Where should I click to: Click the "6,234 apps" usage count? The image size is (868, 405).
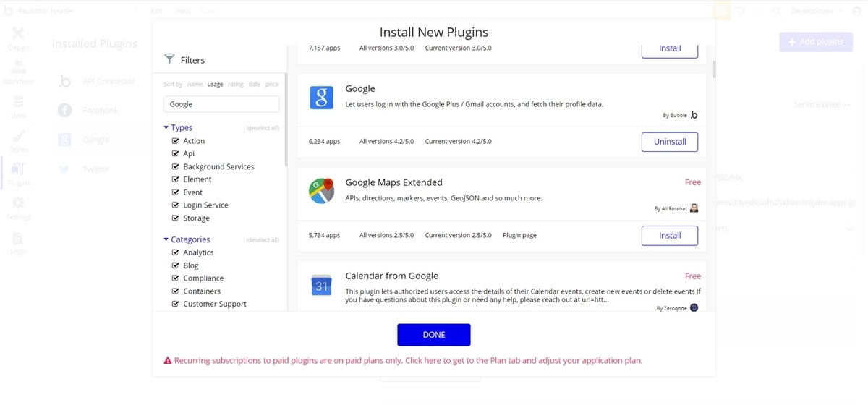point(324,142)
